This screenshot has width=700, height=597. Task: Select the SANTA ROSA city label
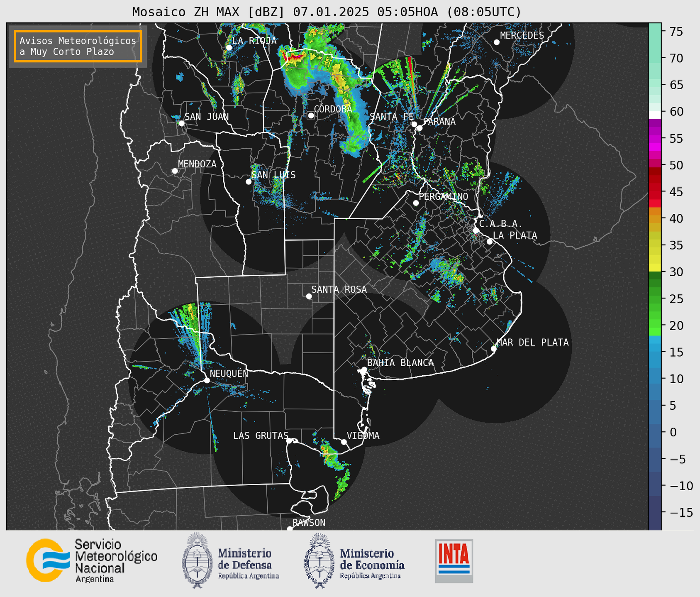339,289
